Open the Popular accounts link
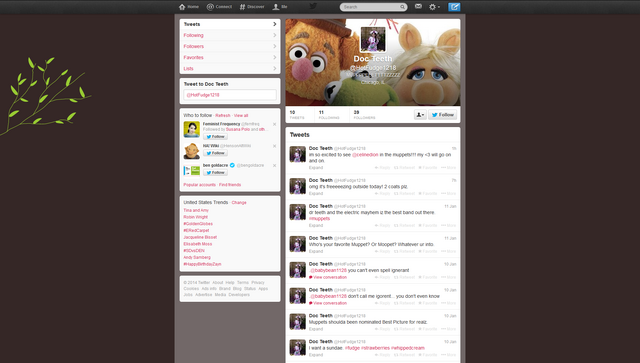 [200, 185]
